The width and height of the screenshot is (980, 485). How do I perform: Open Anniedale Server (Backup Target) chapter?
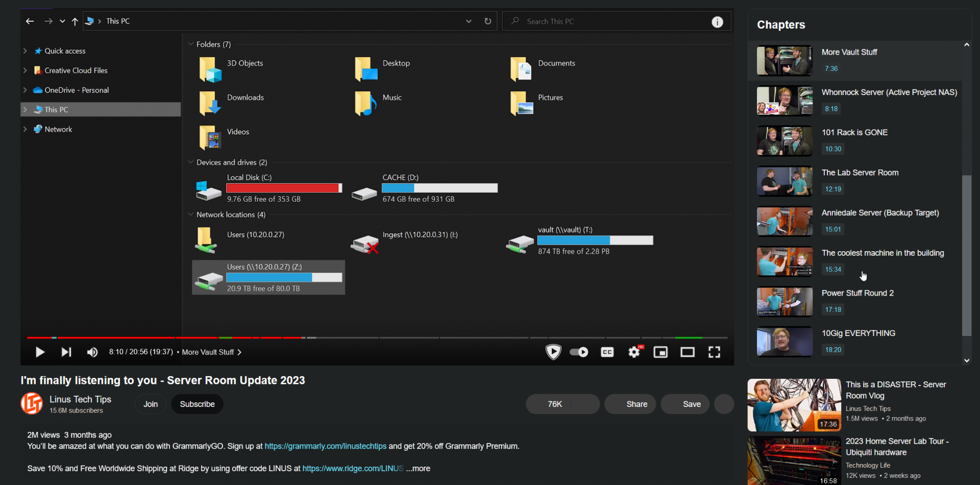(x=855, y=221)
